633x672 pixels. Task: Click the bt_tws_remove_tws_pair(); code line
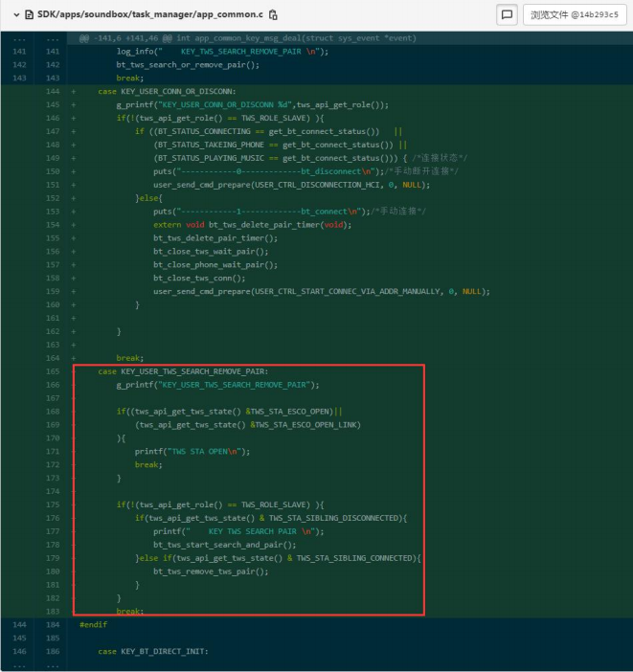click(211, 571)
